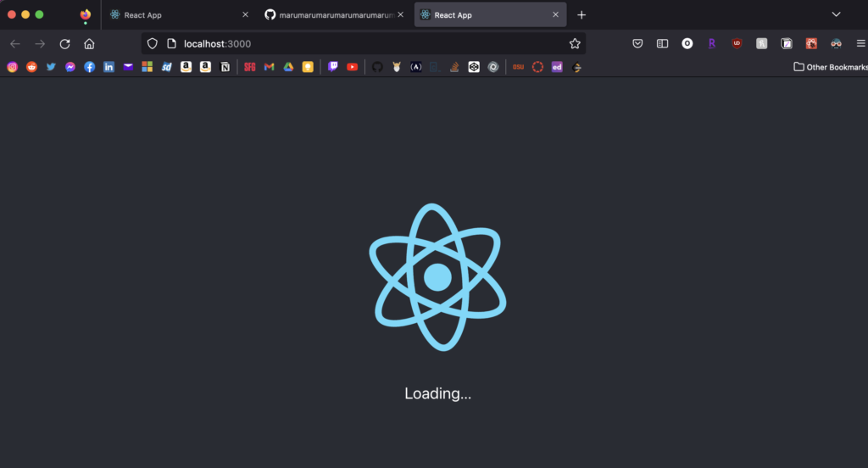Viewport: 868px width, 468px height.
Task: Open the Gmail bookmark
Action: pyautogui.click(x=269, y=67)
